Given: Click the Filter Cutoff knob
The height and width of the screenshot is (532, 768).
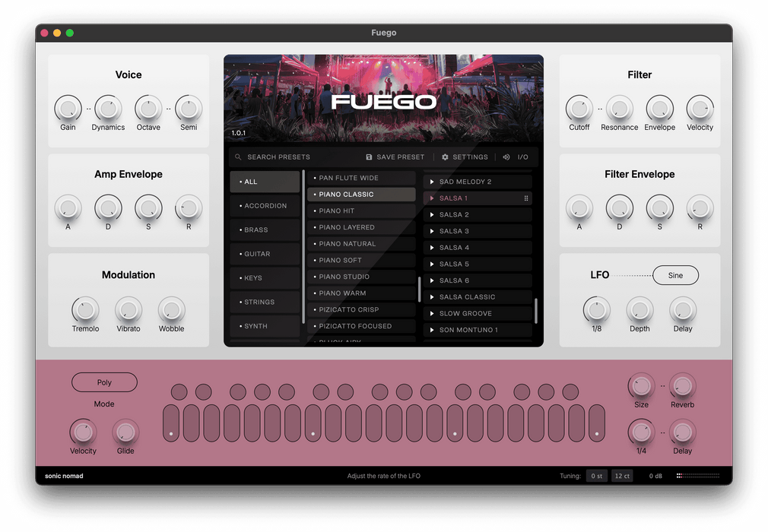Looking at the screenshot, I should coord(579,108).
